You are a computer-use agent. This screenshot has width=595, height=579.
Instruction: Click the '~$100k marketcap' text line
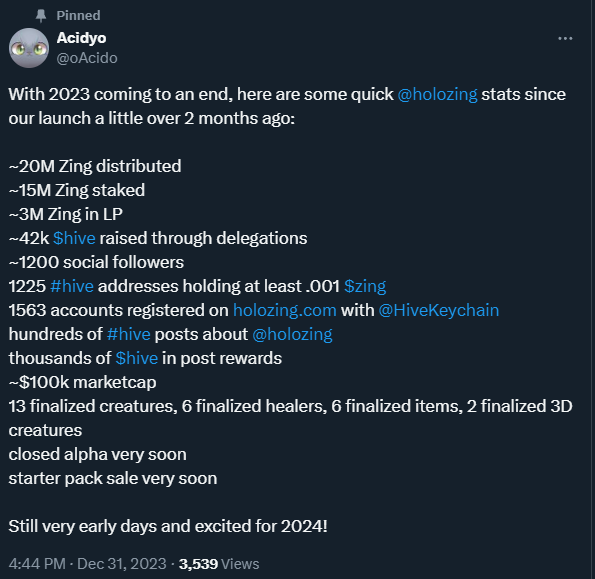[82, 382]
